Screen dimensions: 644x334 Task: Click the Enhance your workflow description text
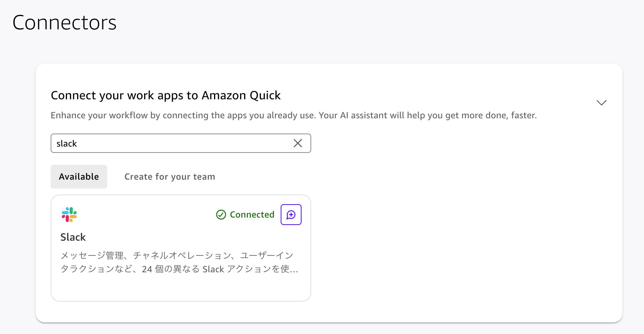294,115
